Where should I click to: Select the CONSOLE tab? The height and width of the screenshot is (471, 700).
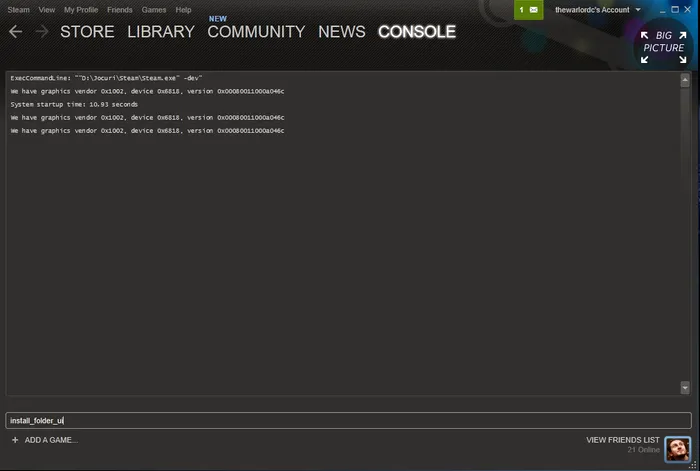pyautogui.click(x=417, y=32)
